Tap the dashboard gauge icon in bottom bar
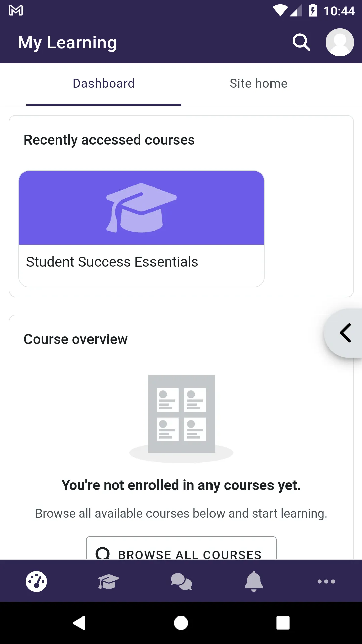 (x=36, y=581)
